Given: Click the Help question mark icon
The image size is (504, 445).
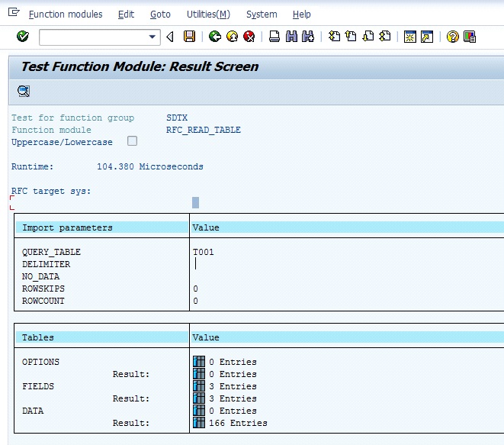Looking at the screenshot, I should point(453,37).
